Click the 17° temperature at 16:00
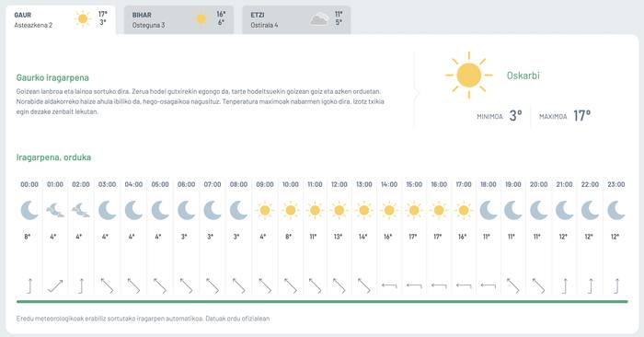Viewport: 644px width, 337px height. pos(438,237)
